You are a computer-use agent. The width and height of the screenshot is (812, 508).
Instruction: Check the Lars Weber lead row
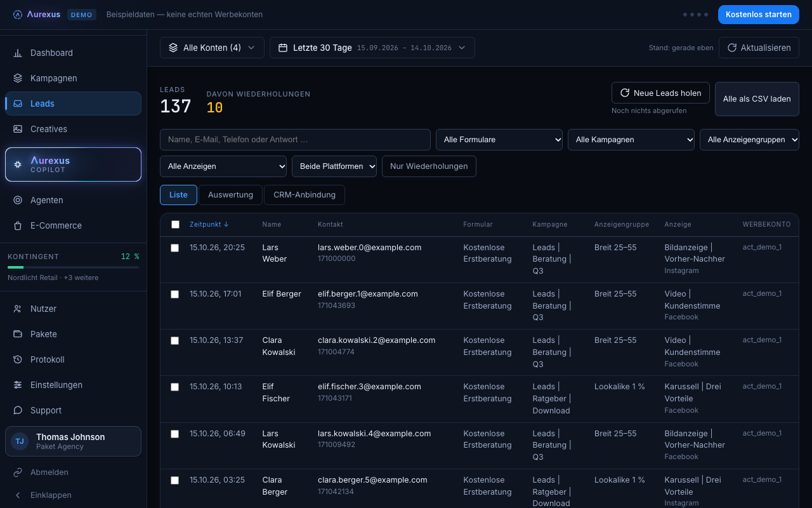pyautogui.click(x=174, y=248)
